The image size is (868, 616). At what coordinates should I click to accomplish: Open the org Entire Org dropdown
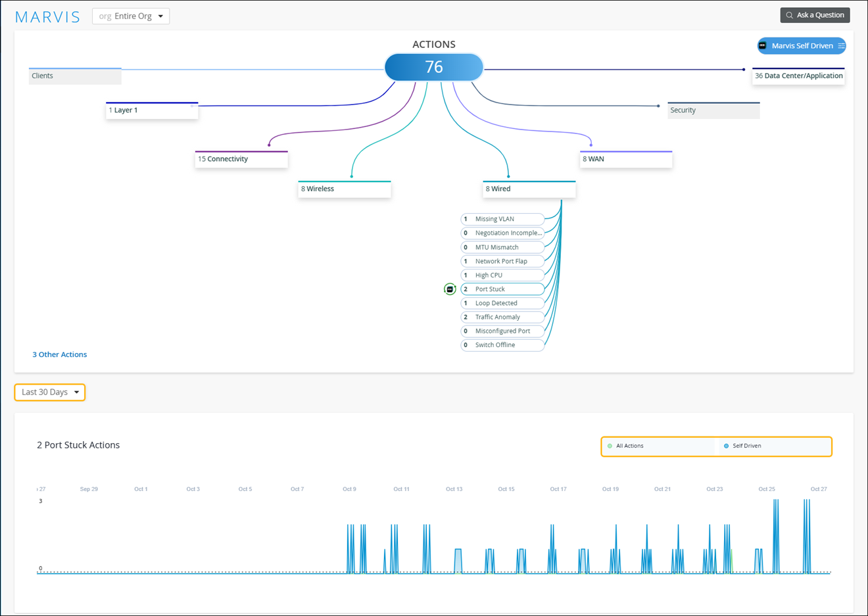131,16
